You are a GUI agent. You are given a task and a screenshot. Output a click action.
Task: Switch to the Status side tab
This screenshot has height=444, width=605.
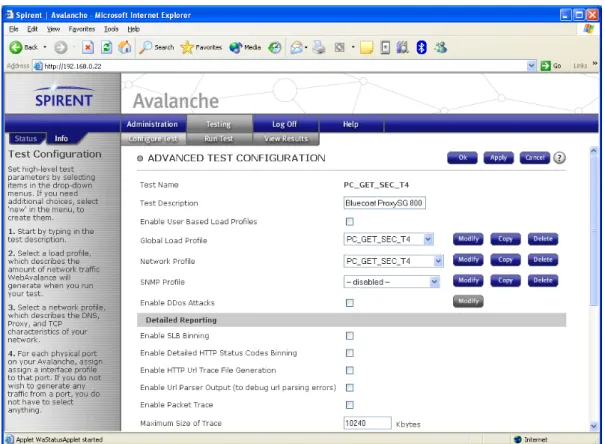pos(26,138)
